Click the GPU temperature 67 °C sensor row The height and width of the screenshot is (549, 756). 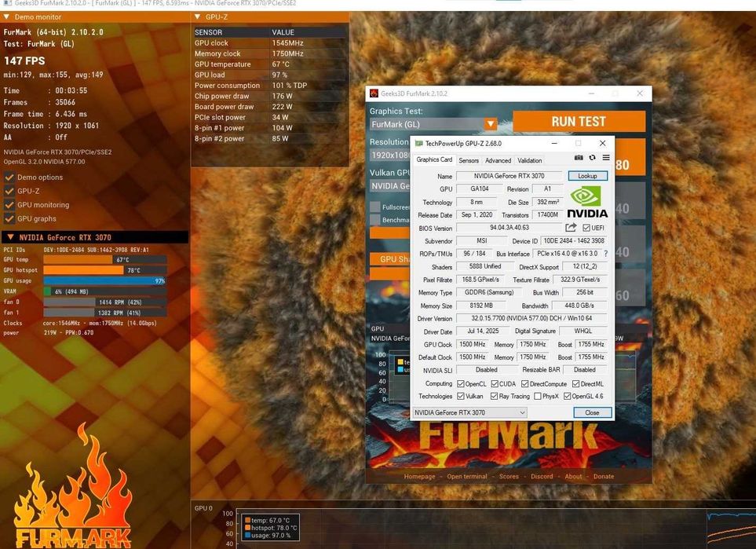(269, 64)
